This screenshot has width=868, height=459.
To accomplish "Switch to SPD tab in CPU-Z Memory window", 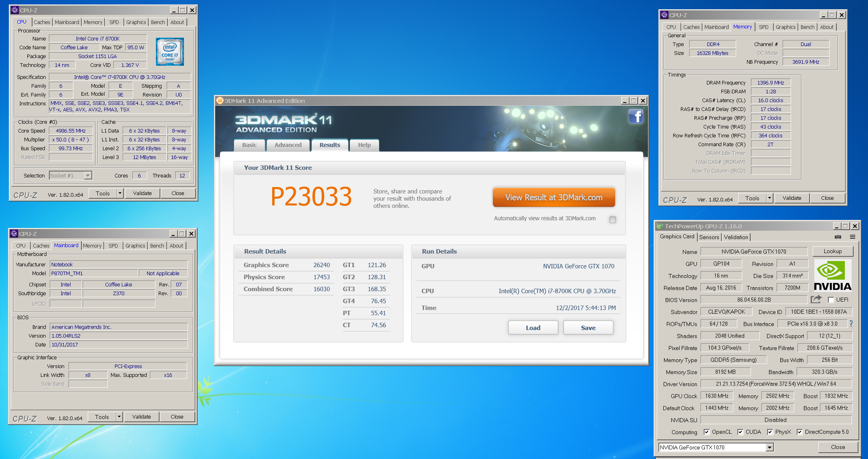I will click(763, 27).
